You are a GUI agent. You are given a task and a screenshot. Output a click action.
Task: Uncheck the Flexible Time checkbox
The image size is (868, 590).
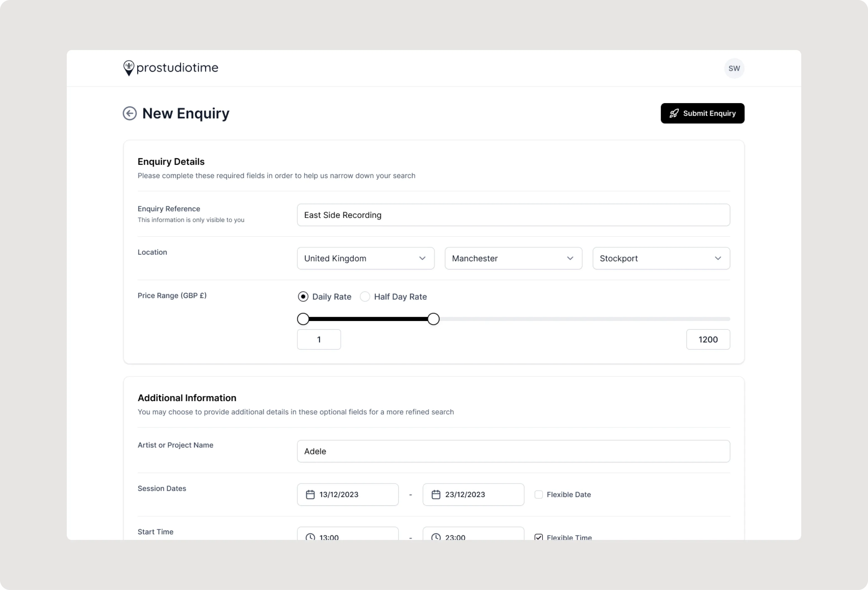[x=538, y=537]
